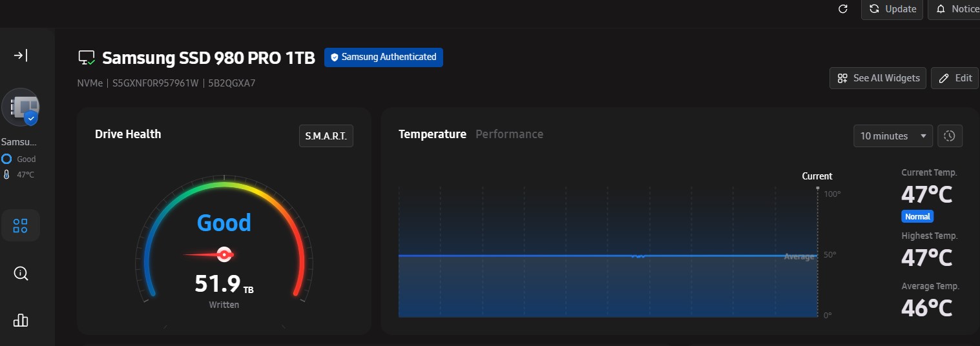This screenshot has width=980, height=346.
Task: Click the Edit pencil button
Action: [x=954, y=78]
